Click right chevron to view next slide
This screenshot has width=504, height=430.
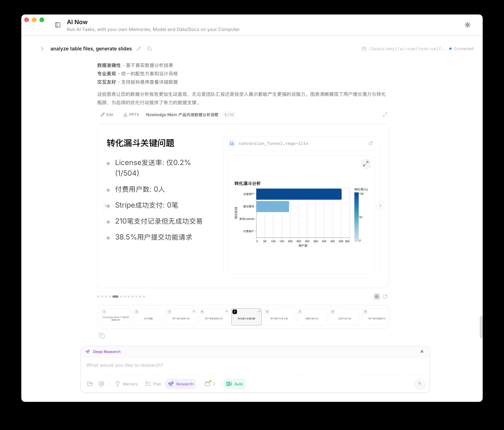tap(380, 206)
